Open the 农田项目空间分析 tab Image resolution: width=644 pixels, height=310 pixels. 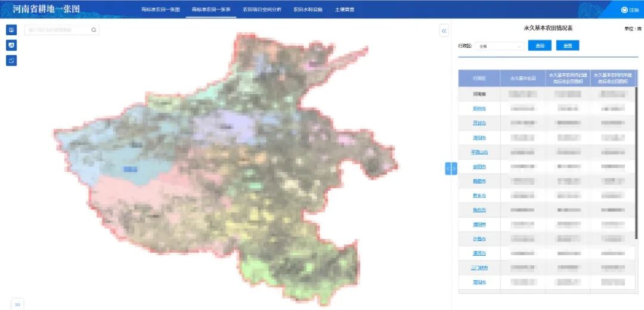click(x=262, y=10)
